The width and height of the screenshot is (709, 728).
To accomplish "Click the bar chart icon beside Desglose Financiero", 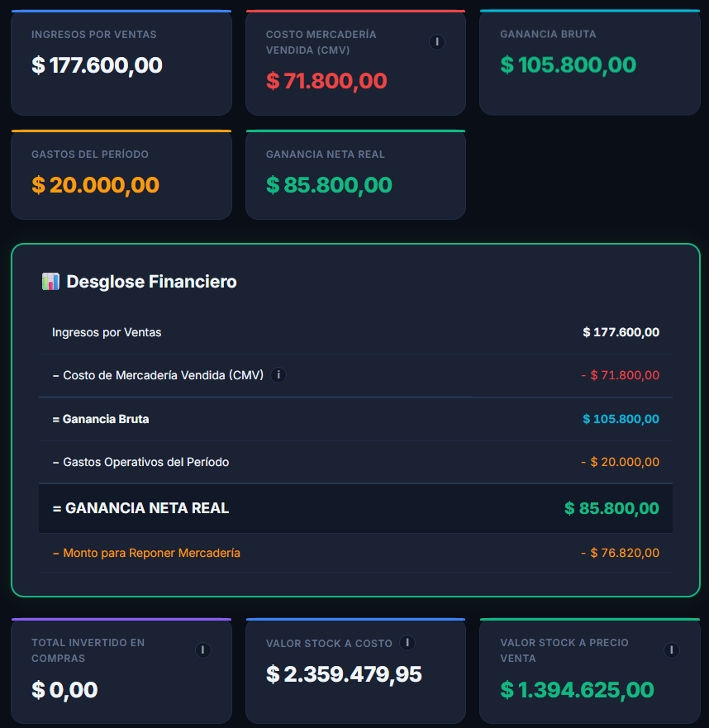I will (x=50, y=281).
